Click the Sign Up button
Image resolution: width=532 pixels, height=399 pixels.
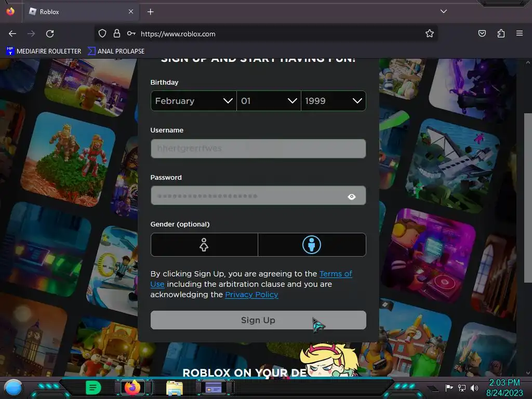(x=258, y=320)
